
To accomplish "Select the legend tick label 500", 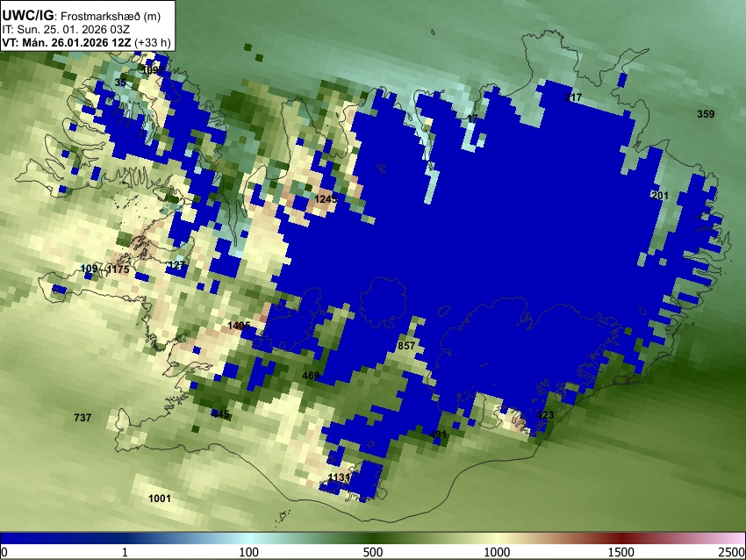I will tap(373, 552).
